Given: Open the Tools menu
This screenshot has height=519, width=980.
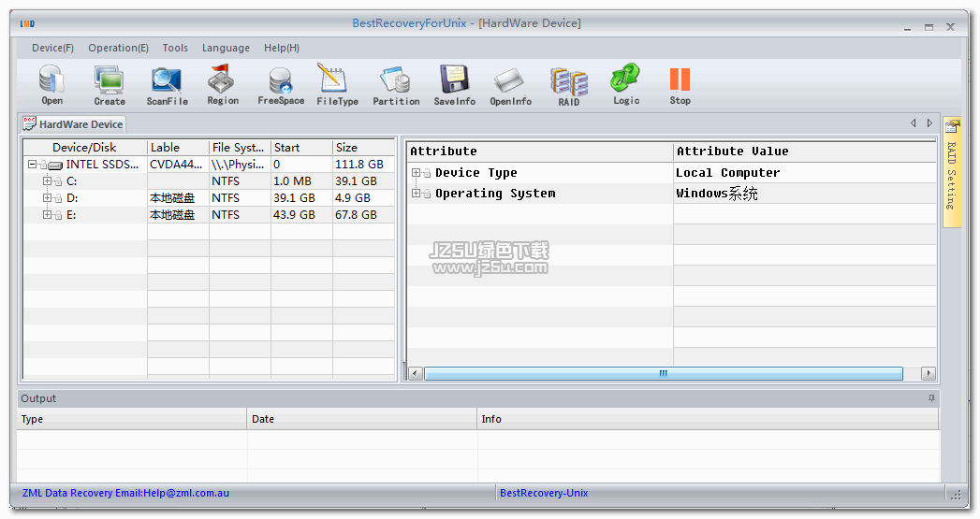Looking at the screenshot, I should (175, 48).
